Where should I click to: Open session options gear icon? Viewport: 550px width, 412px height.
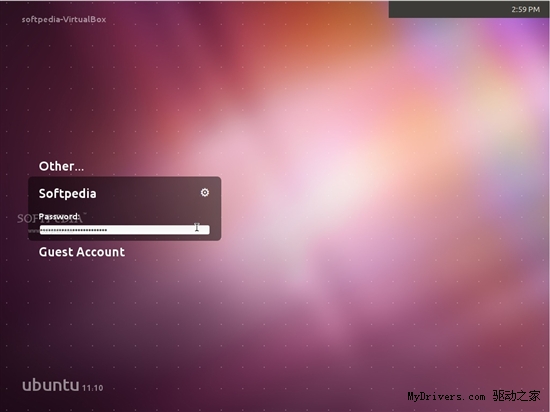coord(205,193)
